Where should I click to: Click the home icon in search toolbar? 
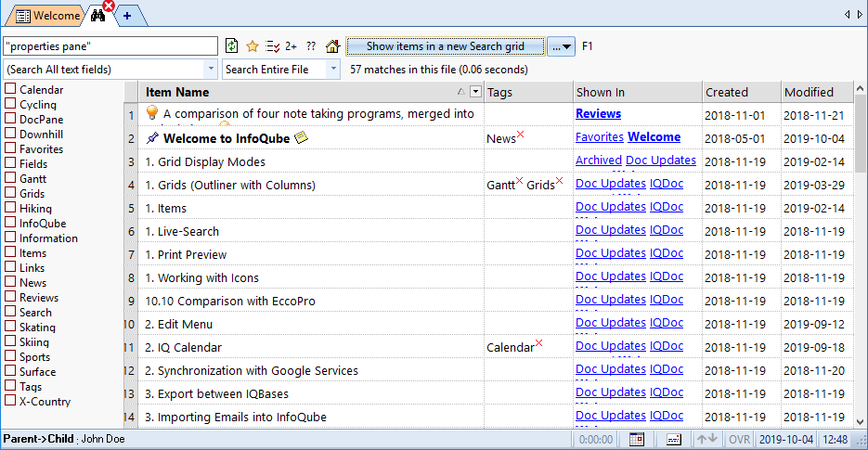pyautogui.click(x=332, y=46)
